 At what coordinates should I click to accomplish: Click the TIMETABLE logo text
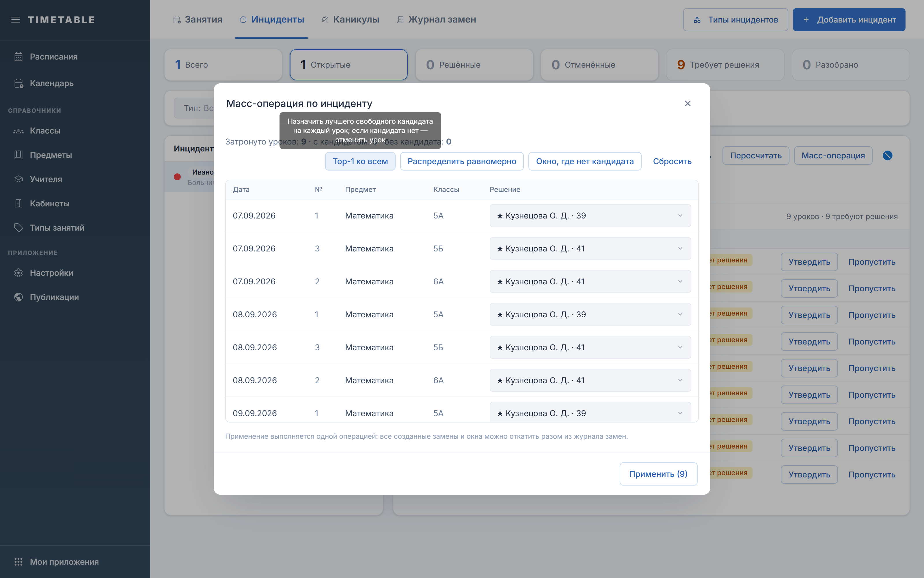61,19
